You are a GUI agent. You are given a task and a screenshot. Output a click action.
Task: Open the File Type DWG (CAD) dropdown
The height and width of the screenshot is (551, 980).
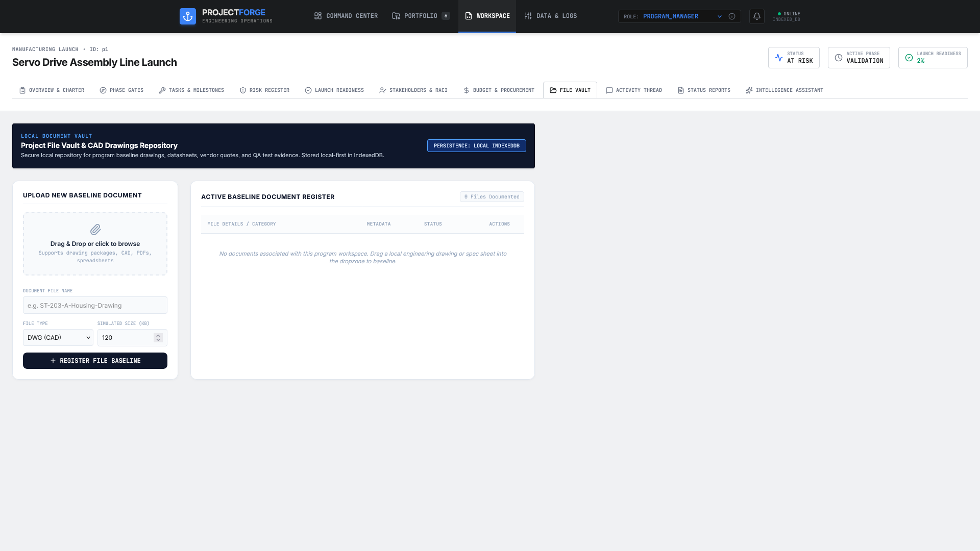(58, 338)
